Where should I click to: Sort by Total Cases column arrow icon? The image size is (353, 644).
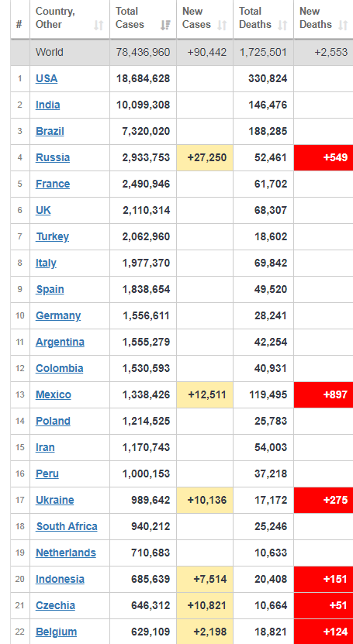click(x=165, y=25)
